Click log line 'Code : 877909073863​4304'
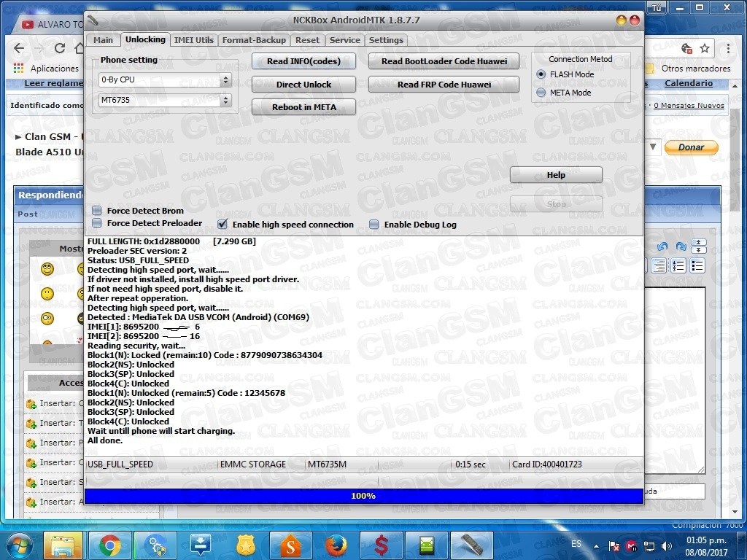The width and height of the screenshot is (747, 560). pos(268,355)
